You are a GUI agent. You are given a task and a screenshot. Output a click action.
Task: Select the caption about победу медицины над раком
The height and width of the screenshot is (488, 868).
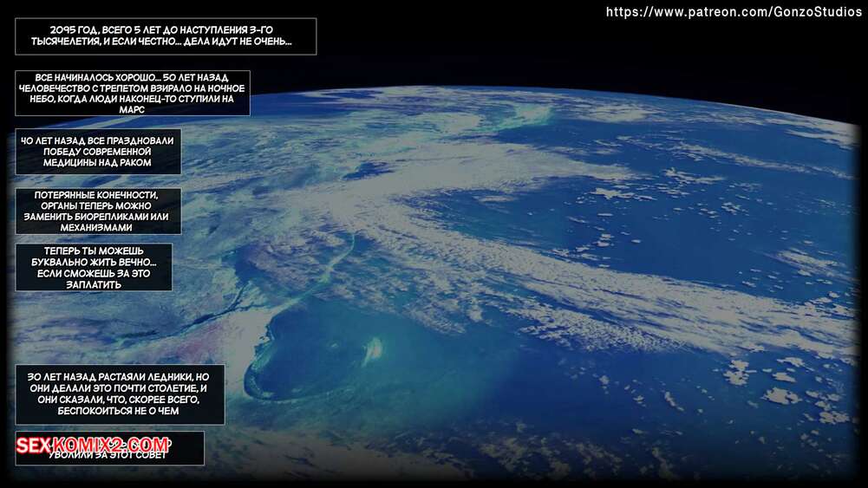tap(98, 151)
